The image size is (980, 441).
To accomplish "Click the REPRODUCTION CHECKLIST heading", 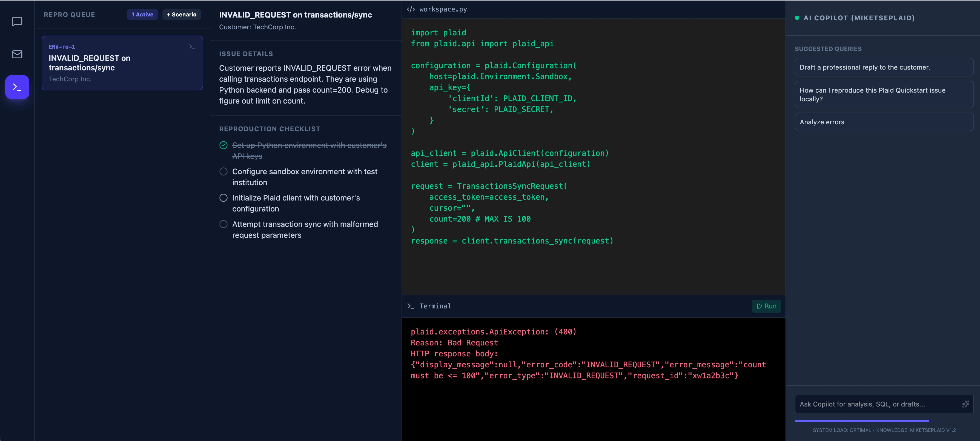I will pos(269,129).
